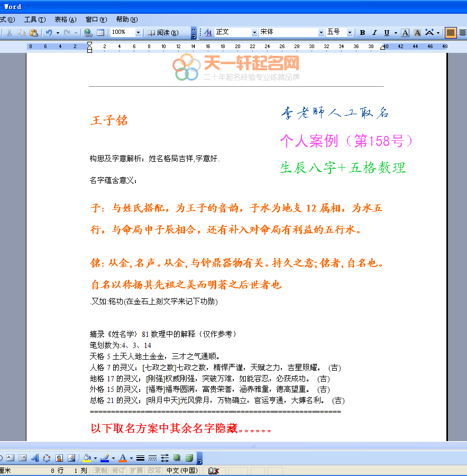This screenshot has width=467, height=476.
Task: Expand Standard toolbar options chevron
Action: coord(194,33)
